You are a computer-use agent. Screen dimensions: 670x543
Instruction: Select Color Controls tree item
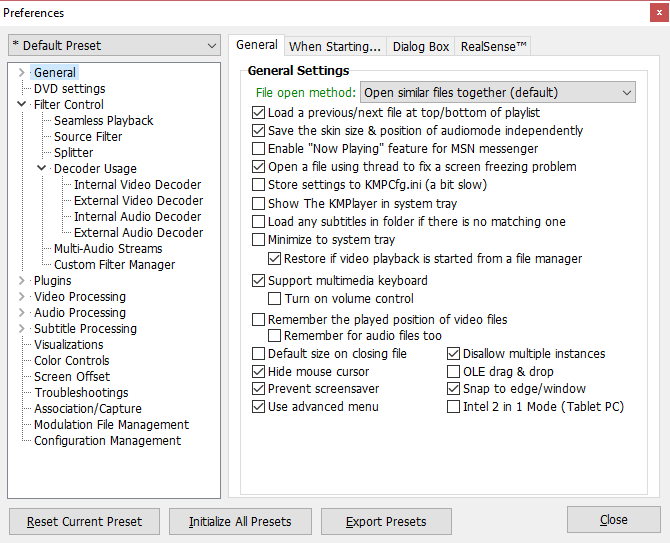tap(72, 361)
